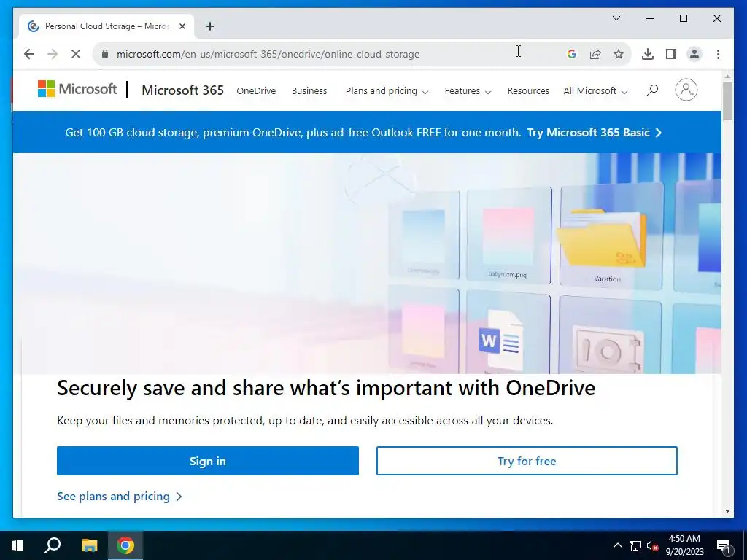
Task: Open See plans and pricing link
Action: coord(120,496)
